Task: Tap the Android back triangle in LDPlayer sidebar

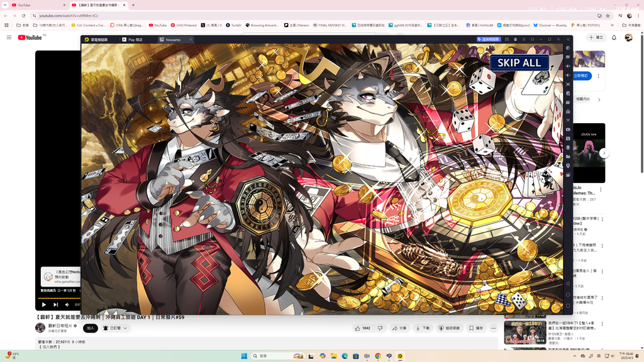Action: (x=568, y=283)
